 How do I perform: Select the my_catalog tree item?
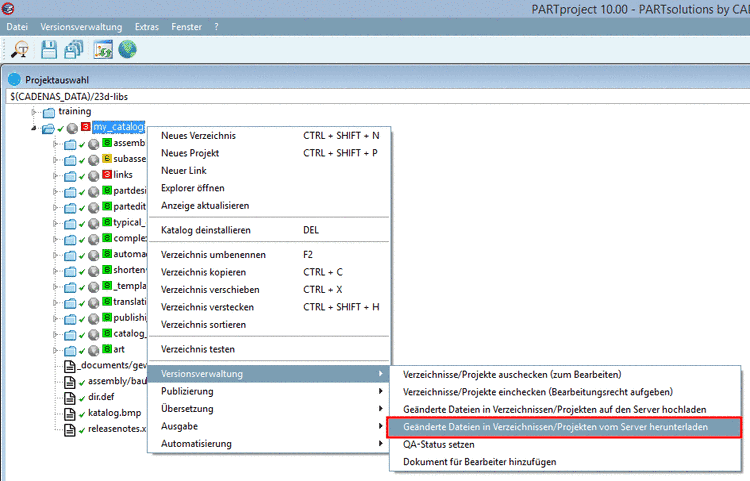click(119, 127)
